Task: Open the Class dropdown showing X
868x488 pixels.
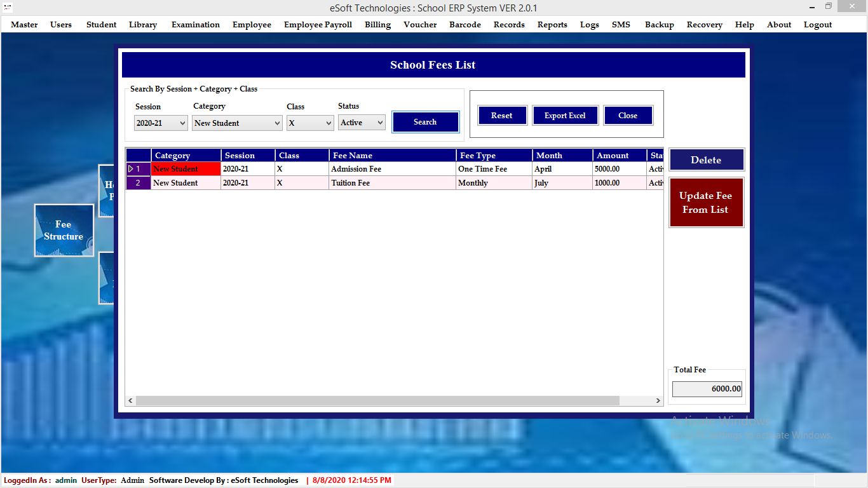Action: tap(309, 123)
